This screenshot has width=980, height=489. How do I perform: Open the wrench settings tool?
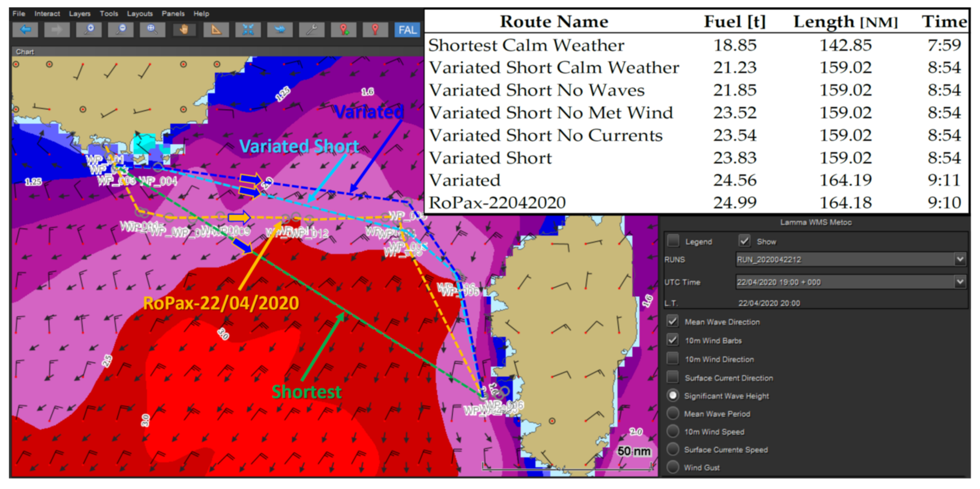(311, 30)
